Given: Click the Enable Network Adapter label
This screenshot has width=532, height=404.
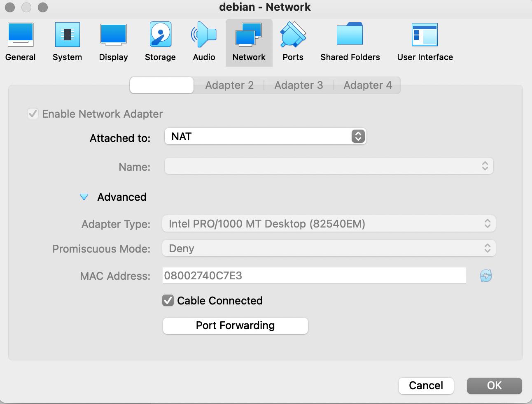Looking at the screenshot, I should click(x=103, y=114).
